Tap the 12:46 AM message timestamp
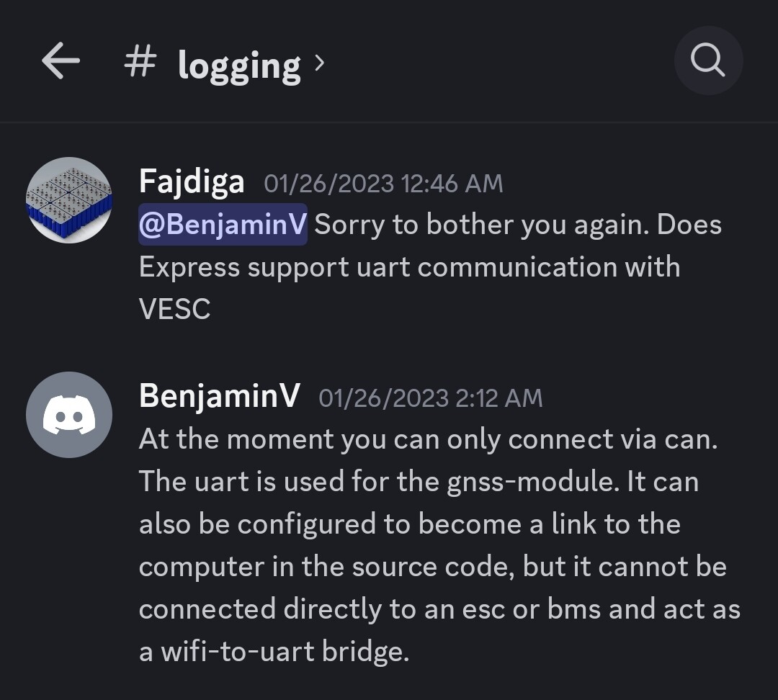Viewport: 778px width, 700px height. [x=383, y=184]
